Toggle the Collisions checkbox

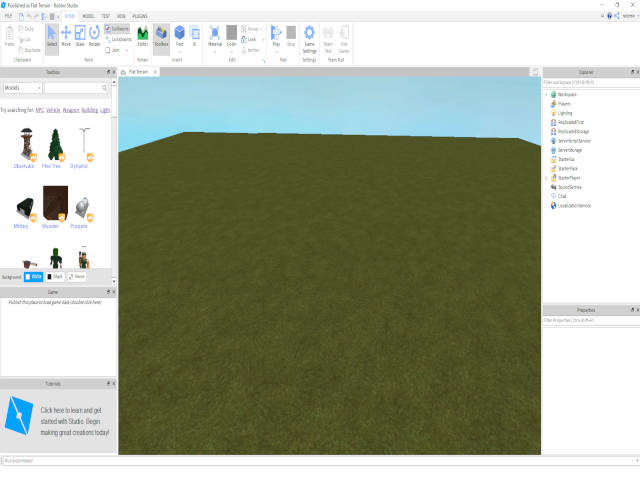108,29
